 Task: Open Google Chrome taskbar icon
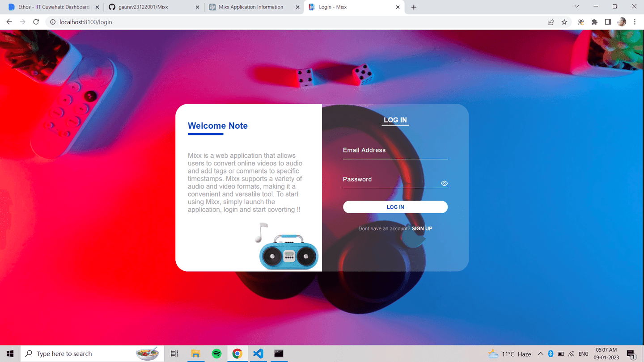coord(237,354)
